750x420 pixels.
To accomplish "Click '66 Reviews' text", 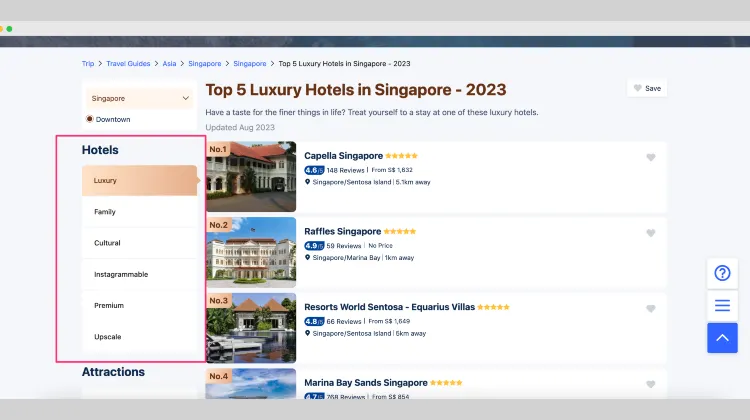I will pyautogui.click(x=344, y=321).
